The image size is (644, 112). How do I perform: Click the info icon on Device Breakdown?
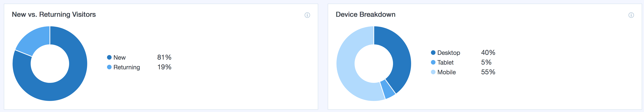tap(631, 15)
